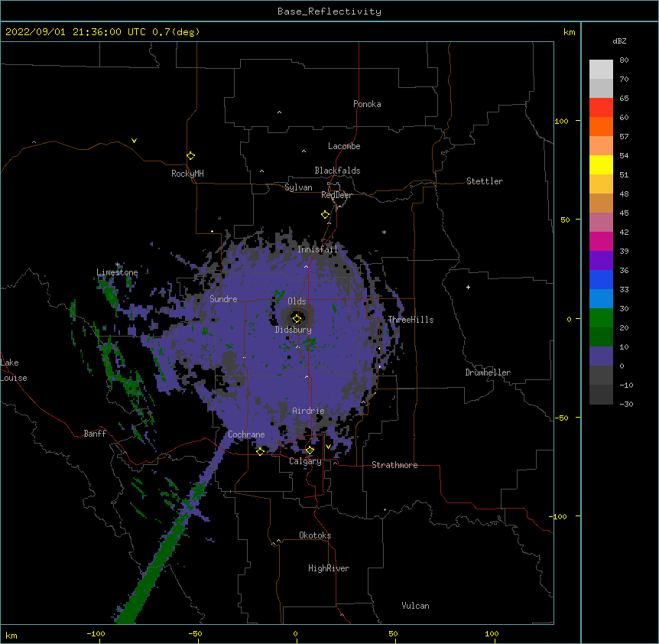659x644 pixels.
Task: Click the Innisfail city label
Action: coord(317,249)
